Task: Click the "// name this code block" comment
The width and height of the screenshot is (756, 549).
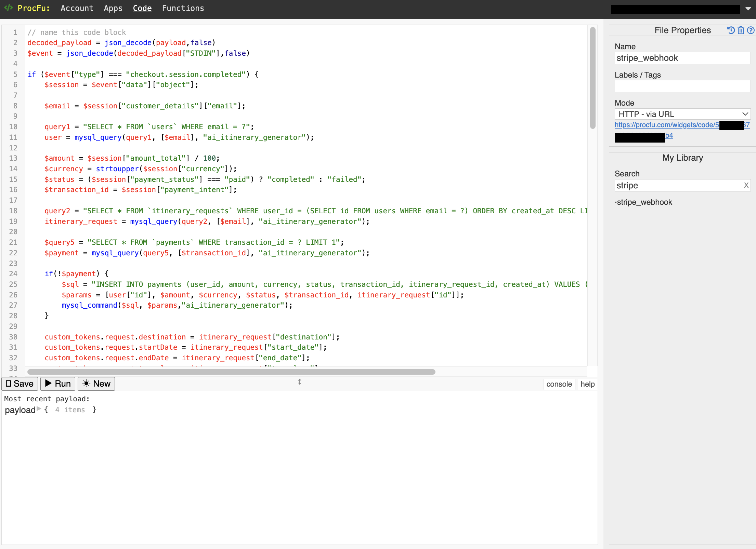Action: tap(77, 32)
